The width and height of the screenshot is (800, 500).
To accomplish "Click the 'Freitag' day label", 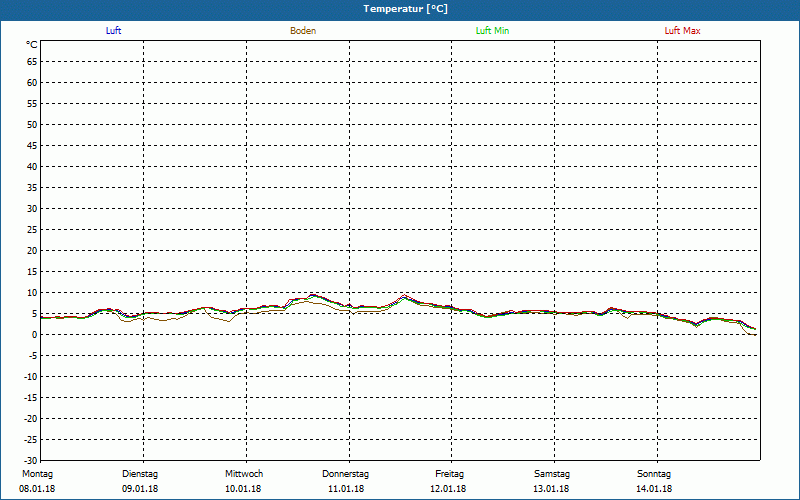I will tap(449, 474).
